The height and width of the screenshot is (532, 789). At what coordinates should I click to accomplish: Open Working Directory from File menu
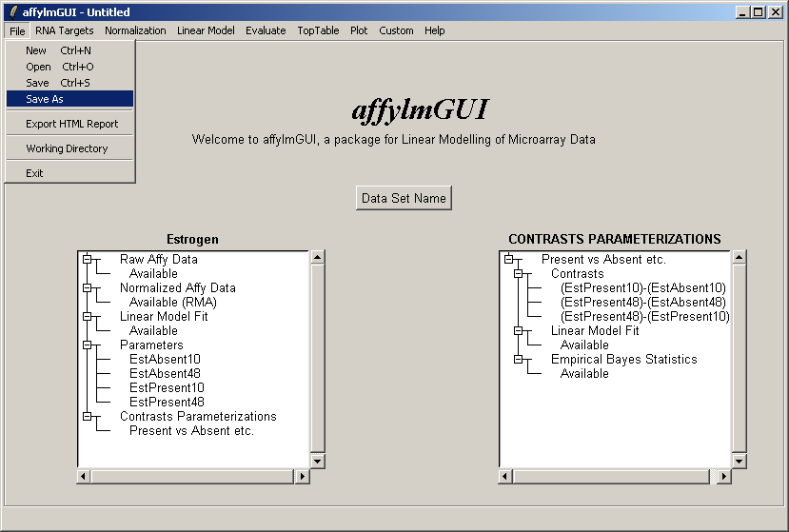tap(67, 148)
